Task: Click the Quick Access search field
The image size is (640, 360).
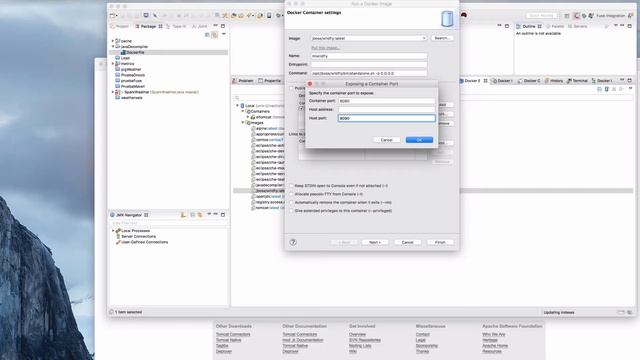Action: 541,16
